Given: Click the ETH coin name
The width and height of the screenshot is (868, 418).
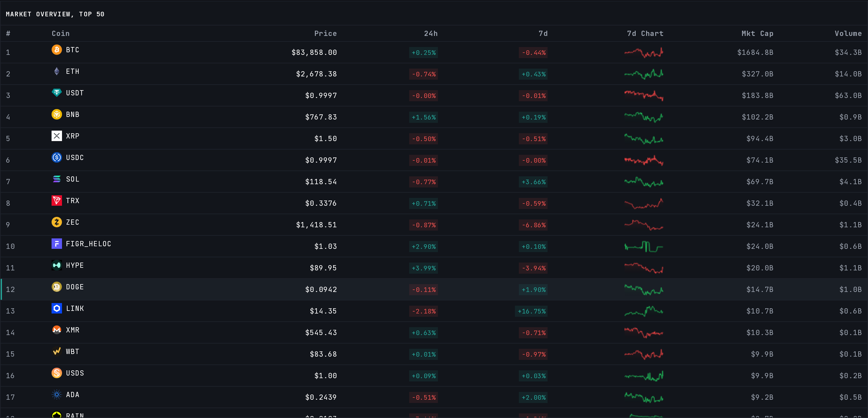Looking at the screenshot, I should click(72, 71).
